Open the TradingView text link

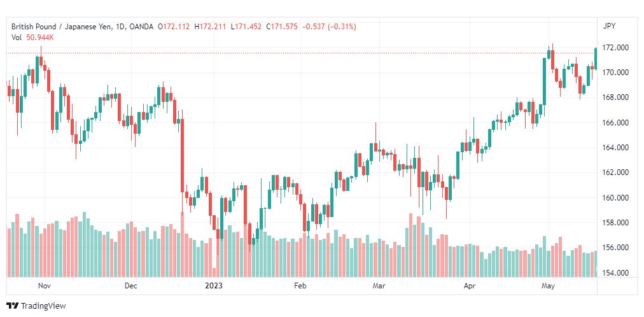pos(43,306)
